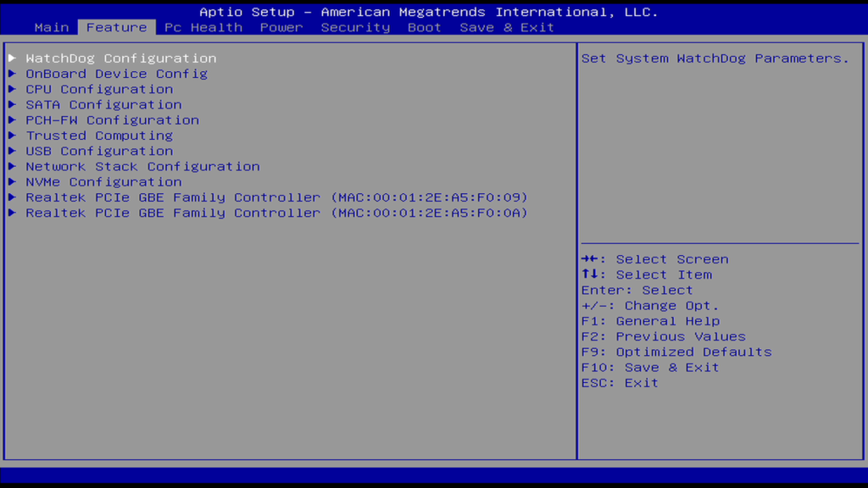This screenshot has height=488, width=868.
Task: Select OnBoard Device Config entry
Action: click(116, 74)
